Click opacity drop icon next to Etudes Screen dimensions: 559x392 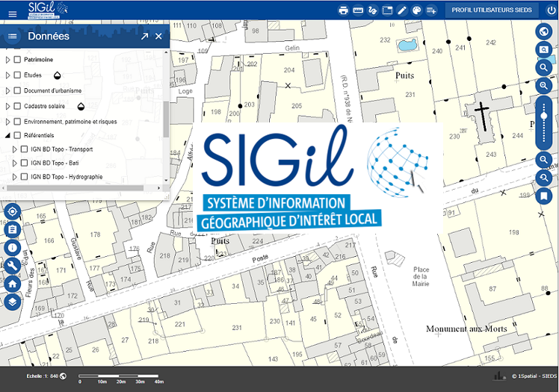57,75
